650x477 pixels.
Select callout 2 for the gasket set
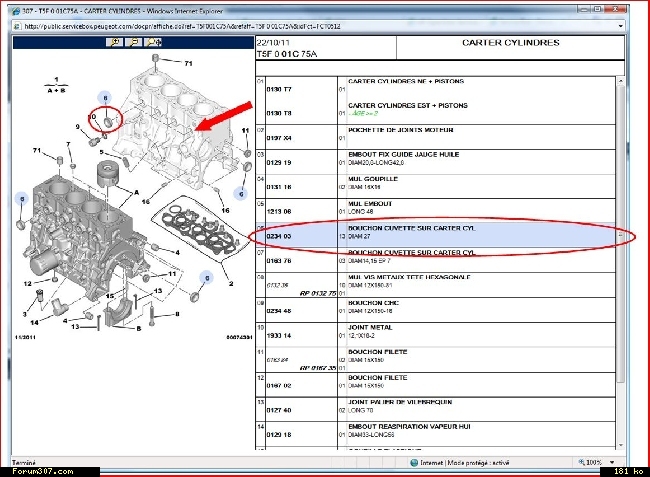tap(231, 284)
